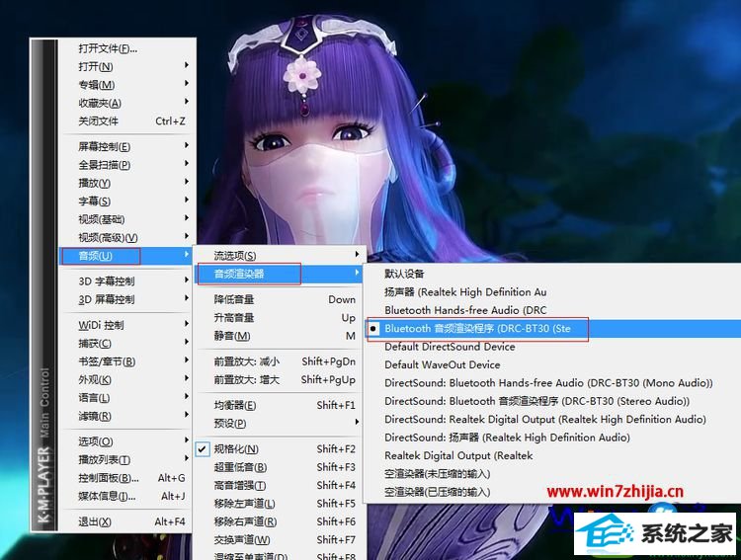The width and height of the screenshot is (741, 560).
Task: Choose 升高音量 to raise volume
Action: [x=279, y=318]
